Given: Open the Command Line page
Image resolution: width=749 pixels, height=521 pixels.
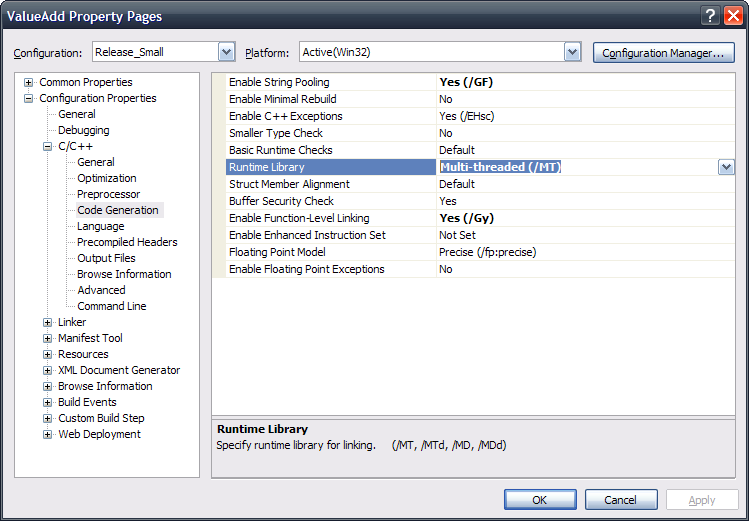Looking at the screenshot, I should click(112, 306).
